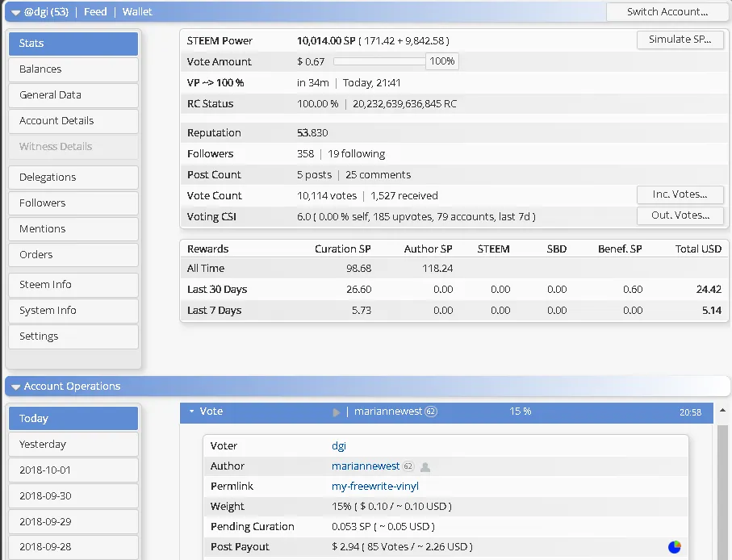Viewport: 732px width, 560px height.
Task: Open the Orders tab
Action: pyautogui.click(x=73, y=255)
